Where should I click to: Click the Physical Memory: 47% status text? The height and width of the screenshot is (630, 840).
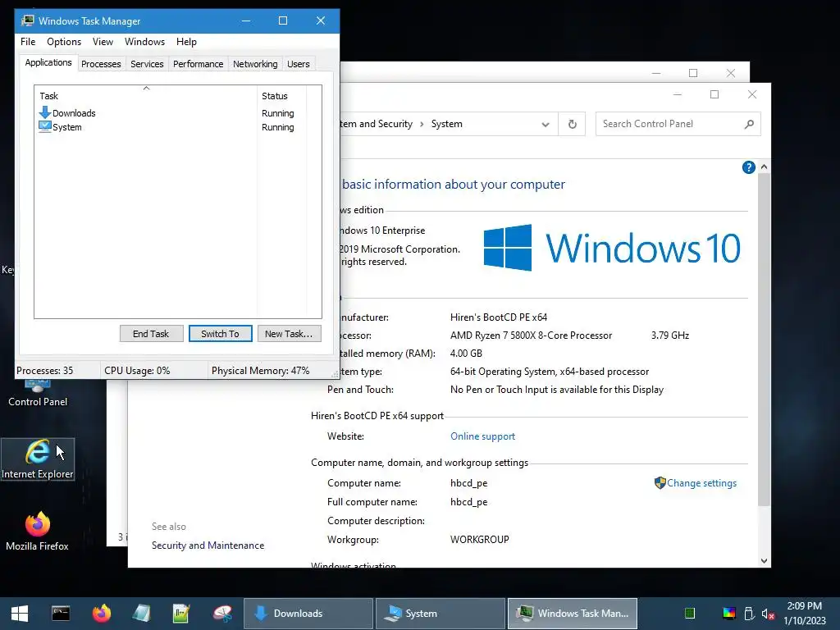[260, 371]
